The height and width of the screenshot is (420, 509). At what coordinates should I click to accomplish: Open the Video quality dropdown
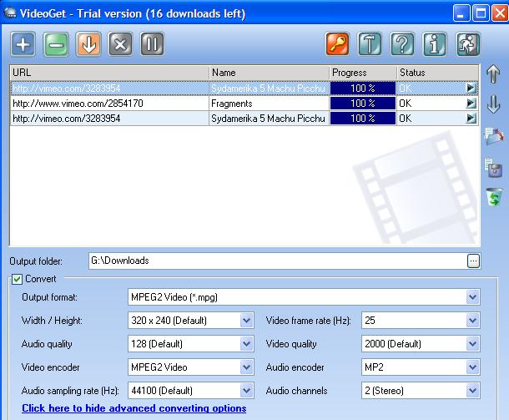coord(472,344)
